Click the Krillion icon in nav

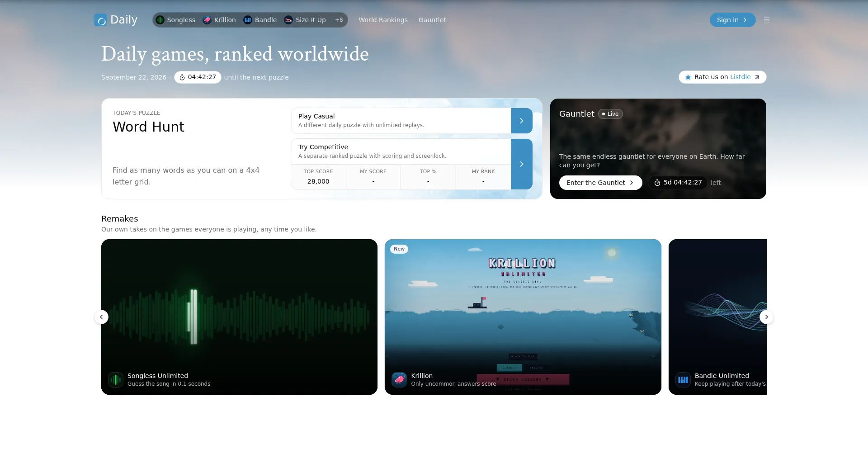207,20
